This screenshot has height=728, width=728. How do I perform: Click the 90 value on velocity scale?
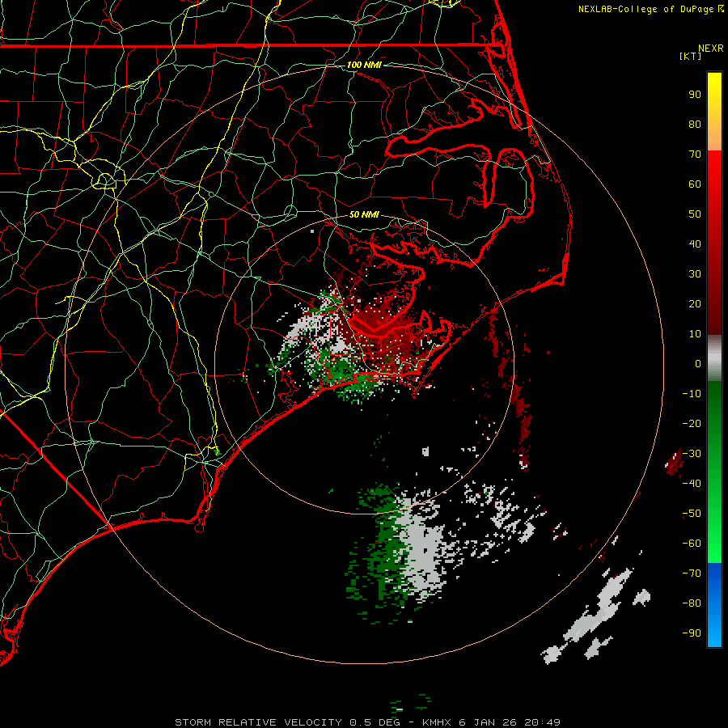click(x=695, y=95)
